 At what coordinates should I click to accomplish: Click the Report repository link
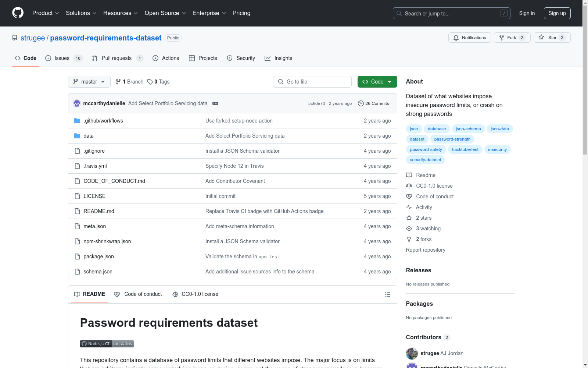pyautogui.click(x=426, y=250)
